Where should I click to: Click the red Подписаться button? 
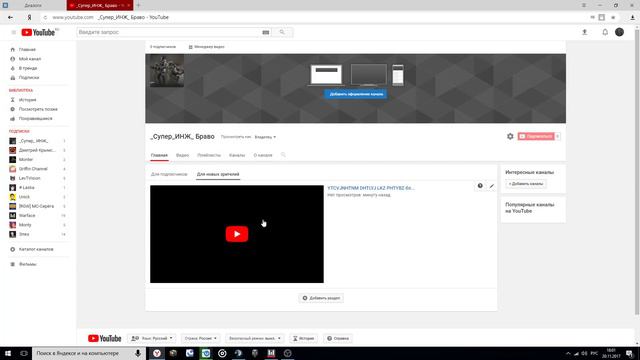[x=536, y=136]
